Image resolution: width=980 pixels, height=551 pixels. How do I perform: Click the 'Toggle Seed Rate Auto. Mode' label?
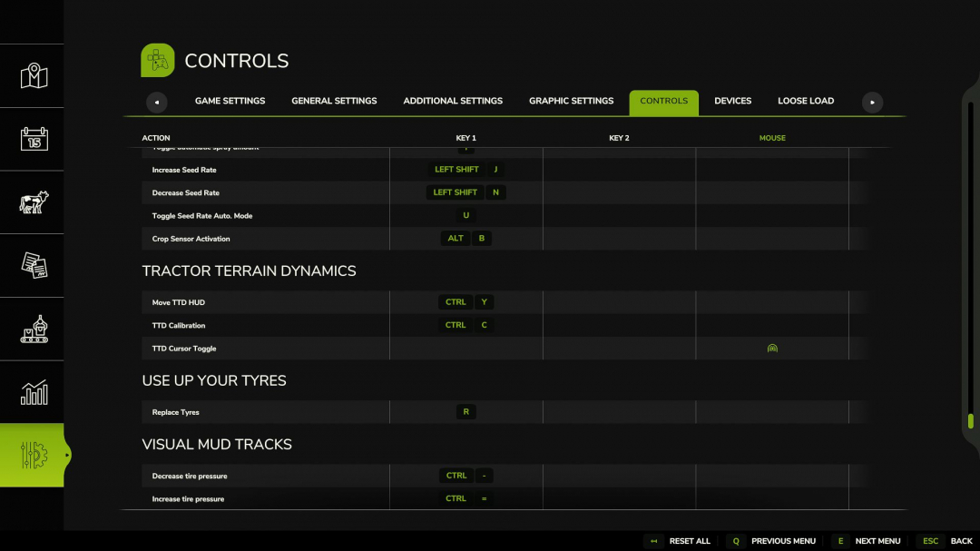pyautogui.click(x=201, y=216)
